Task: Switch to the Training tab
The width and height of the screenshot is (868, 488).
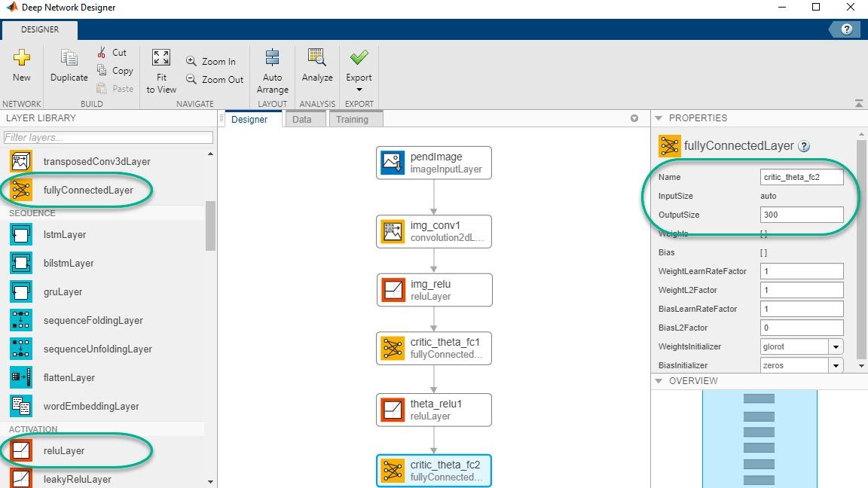Action: [352, 120]
